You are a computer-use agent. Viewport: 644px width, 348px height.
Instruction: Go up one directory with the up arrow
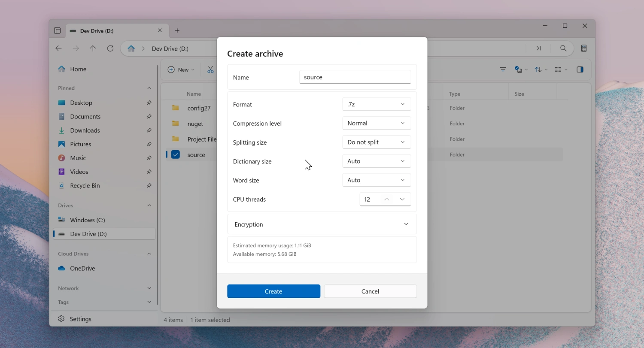pos(93,48)
